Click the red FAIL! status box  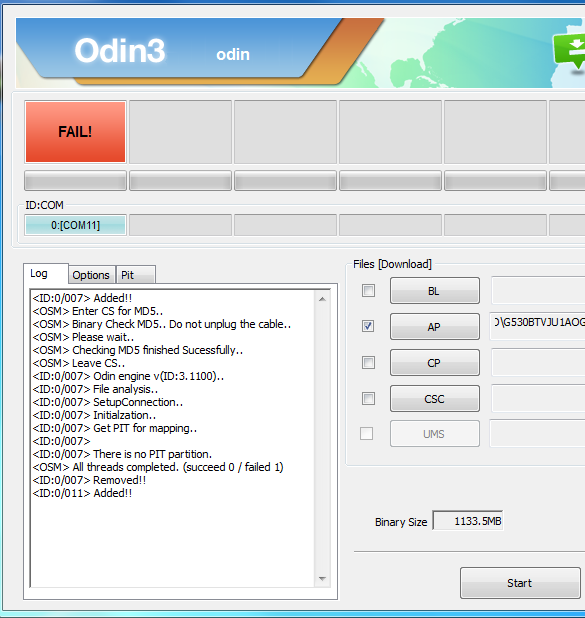75,132
